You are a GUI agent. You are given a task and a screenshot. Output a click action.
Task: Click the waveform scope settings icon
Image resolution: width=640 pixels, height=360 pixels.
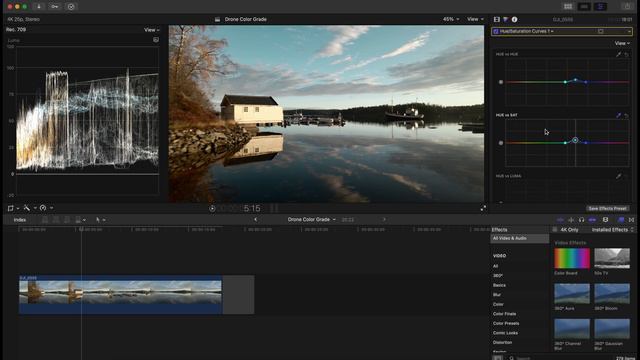pyautogui.click(x=156, y=40)
